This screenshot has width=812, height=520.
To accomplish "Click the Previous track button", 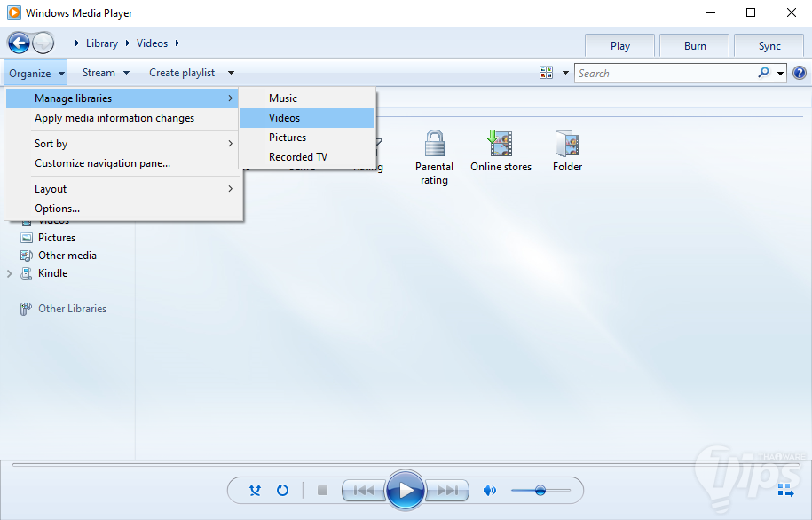I will [x=364, y=490].
